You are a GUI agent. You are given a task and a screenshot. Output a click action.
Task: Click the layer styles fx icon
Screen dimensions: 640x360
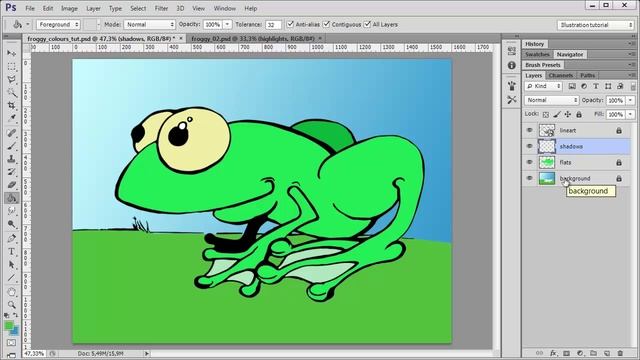[x=553, y=353]
